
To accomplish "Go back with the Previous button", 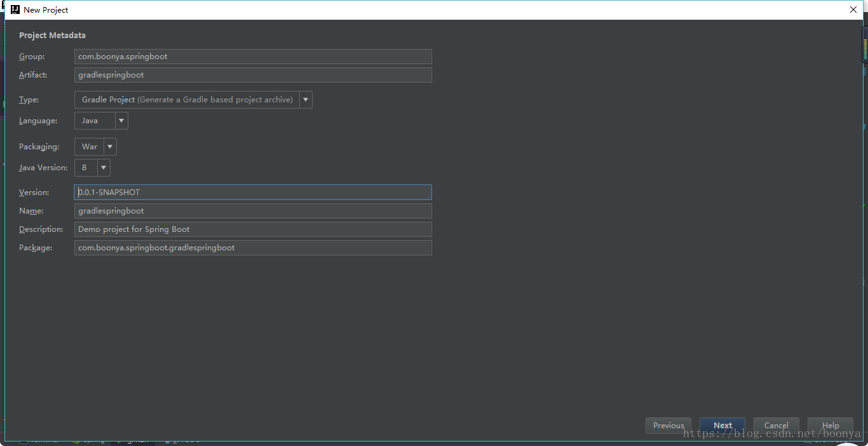I will point(668,426).
